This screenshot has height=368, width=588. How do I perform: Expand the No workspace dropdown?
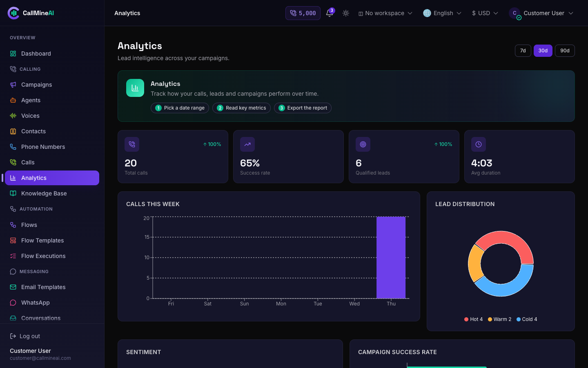pos(385,13)
